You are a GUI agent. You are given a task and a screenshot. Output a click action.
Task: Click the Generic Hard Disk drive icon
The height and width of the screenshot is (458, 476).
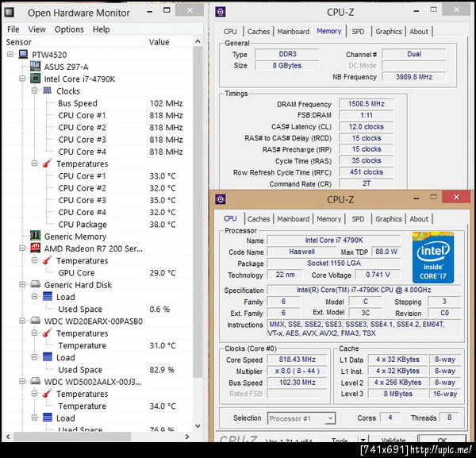(35, 285)
